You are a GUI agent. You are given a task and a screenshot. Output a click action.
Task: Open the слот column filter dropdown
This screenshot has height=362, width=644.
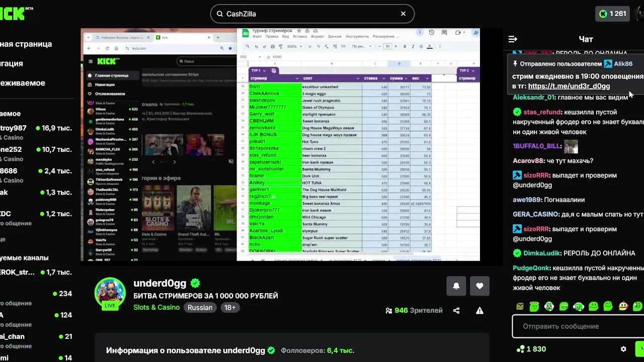pos(358,78)
